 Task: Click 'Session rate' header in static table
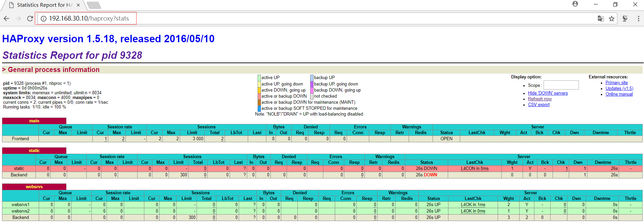[x=112, y=157]
